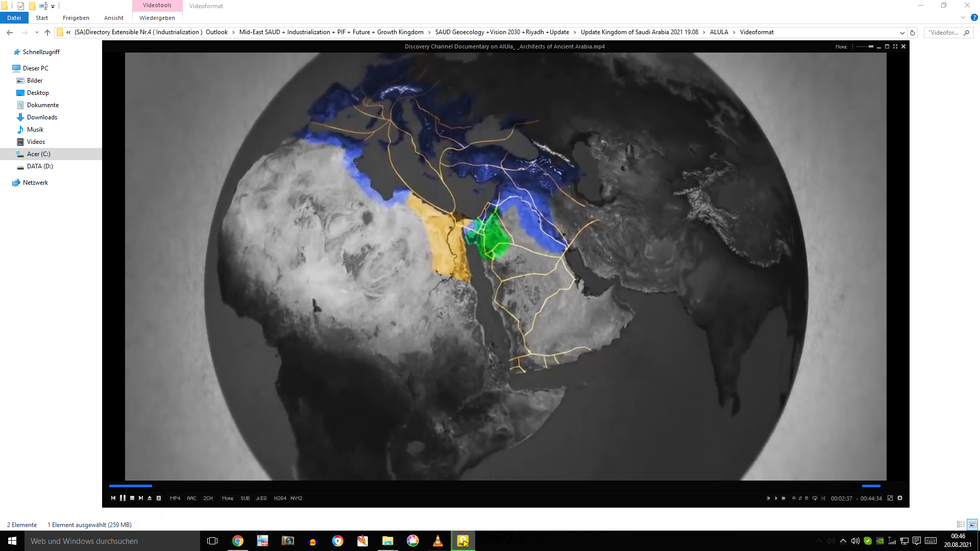Click the Videoformat search field

click(x=948, y=33)
